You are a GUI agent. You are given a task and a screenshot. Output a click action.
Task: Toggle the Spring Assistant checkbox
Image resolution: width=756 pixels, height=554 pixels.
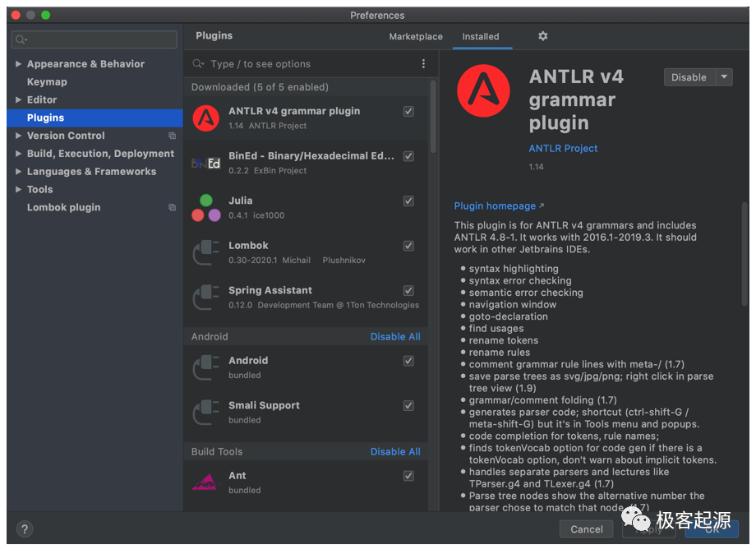coord(408,291)
